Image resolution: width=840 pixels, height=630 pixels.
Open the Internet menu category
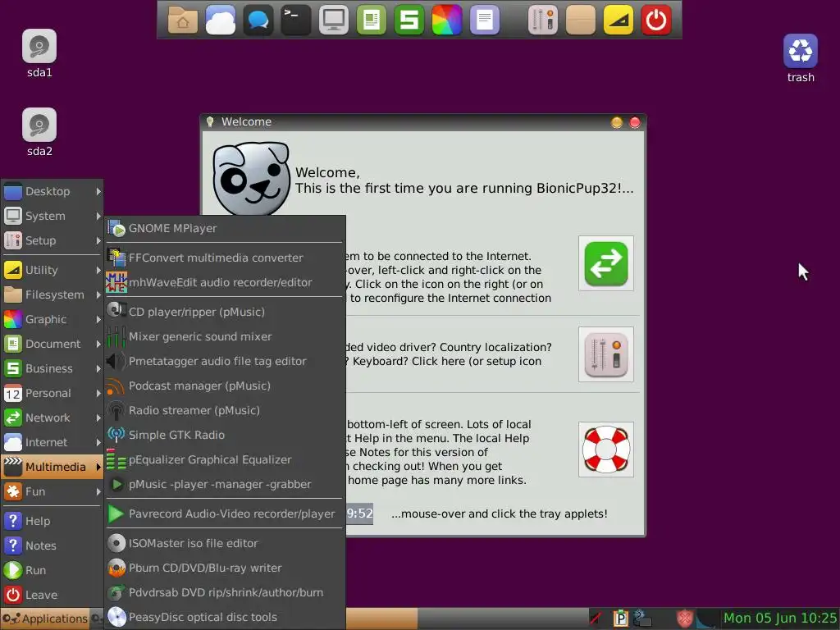pos(52,442)
